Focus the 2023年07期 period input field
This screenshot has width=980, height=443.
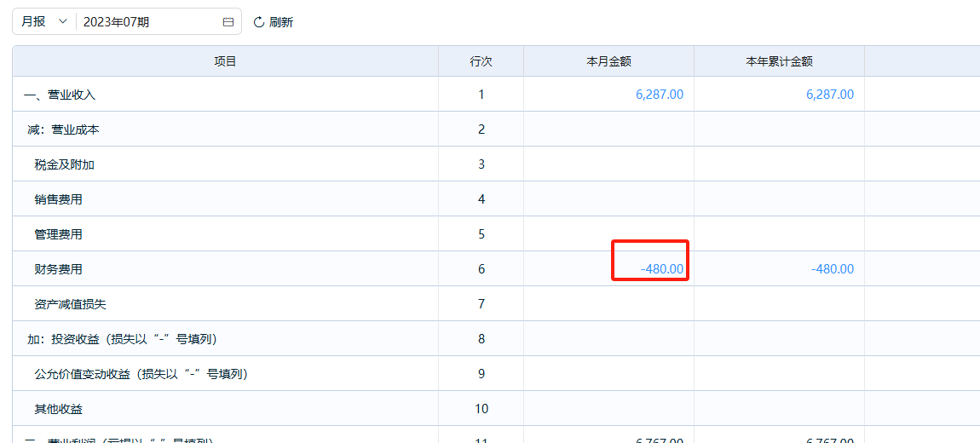(x=145, y=22)
